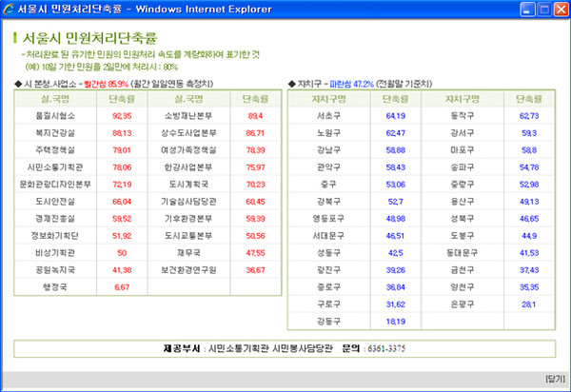
Task: Click the 복지건강실 cell
Action: pyautogui.click(x=55, y=133)
